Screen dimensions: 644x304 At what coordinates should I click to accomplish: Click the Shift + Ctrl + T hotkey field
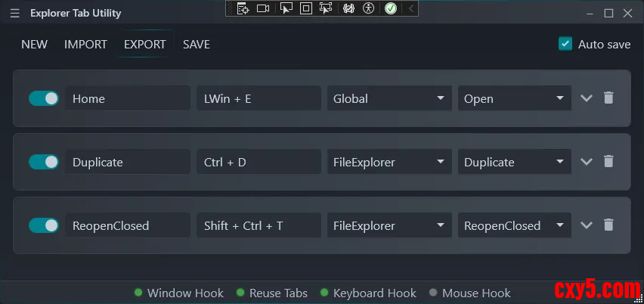[259, 225]
